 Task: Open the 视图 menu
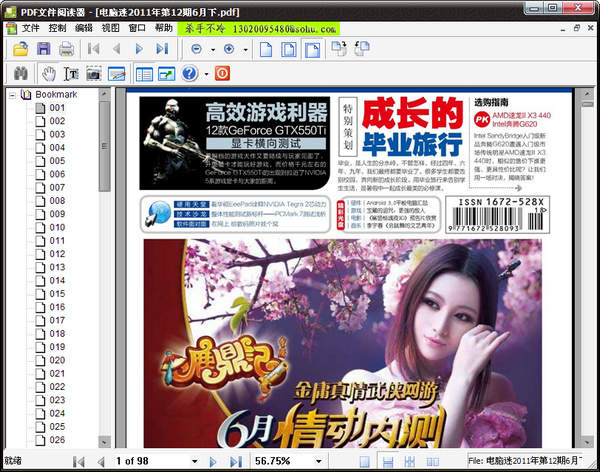pos(111,27)
